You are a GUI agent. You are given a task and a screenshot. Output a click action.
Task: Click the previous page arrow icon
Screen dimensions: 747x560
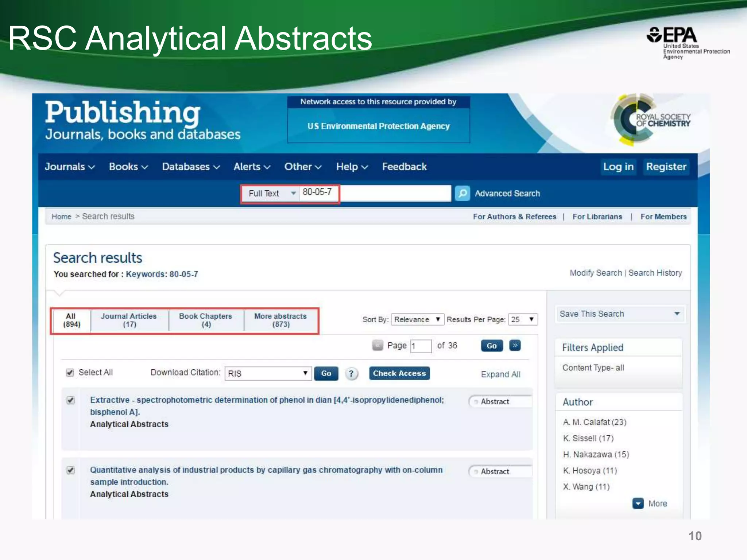pos(378,345)
